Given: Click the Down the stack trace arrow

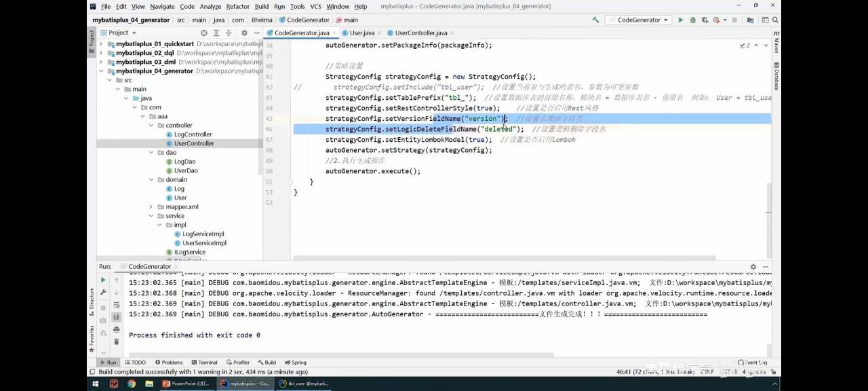Looking at the screenshot, I should tap(117, 292).
